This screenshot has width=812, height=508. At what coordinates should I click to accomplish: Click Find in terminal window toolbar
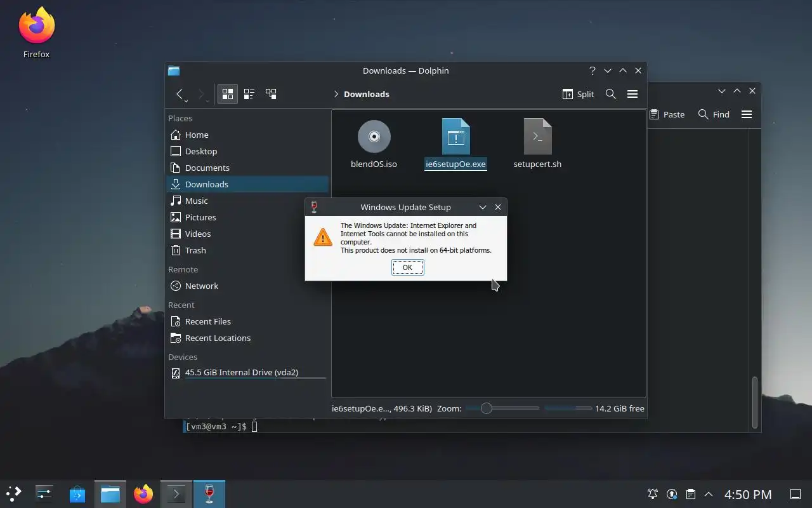tap(714, 114)
